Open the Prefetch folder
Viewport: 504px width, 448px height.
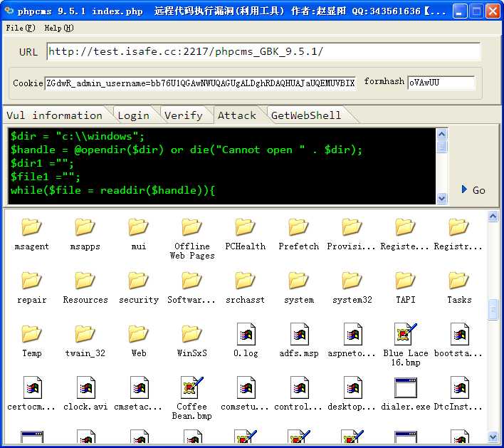pos(298,226)
